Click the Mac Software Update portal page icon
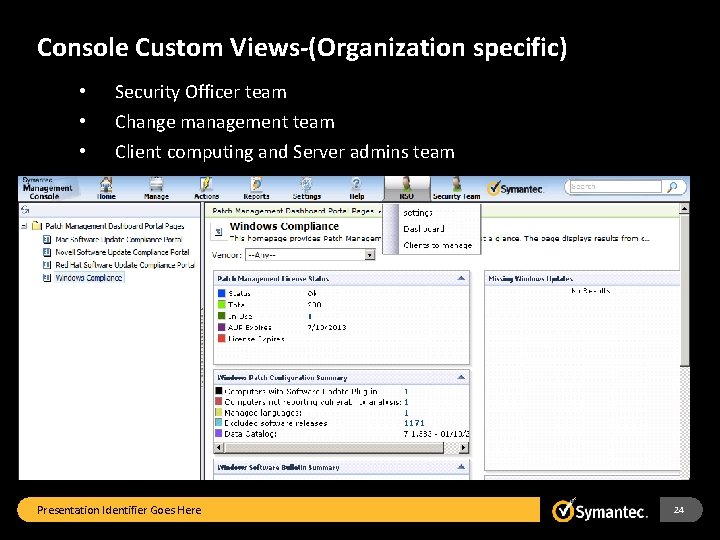 click(x=47, y=239)
